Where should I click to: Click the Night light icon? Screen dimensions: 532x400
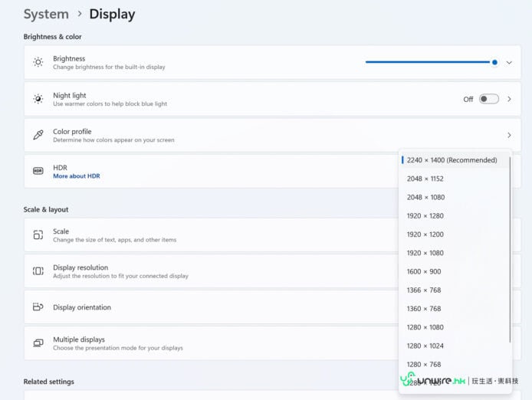(x=38, y=99)
